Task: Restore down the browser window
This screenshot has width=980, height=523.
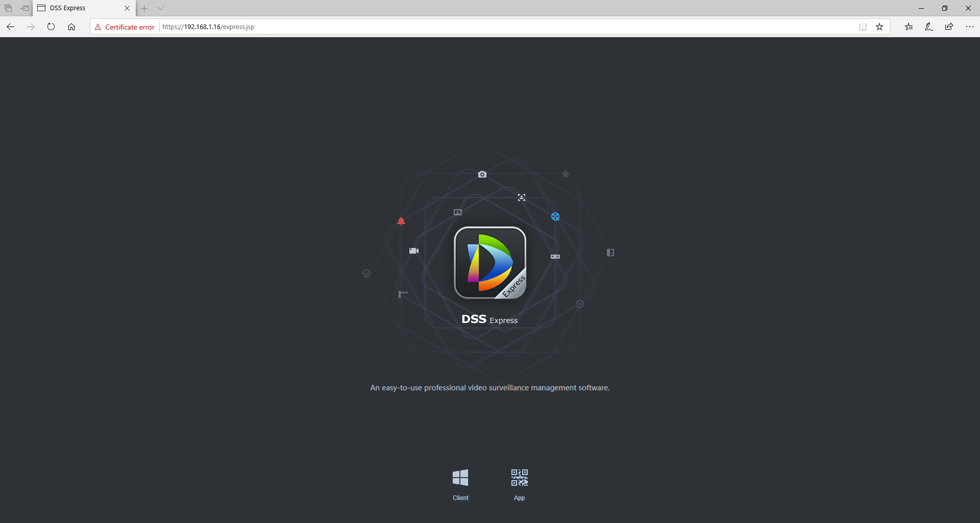Action: 945,8
